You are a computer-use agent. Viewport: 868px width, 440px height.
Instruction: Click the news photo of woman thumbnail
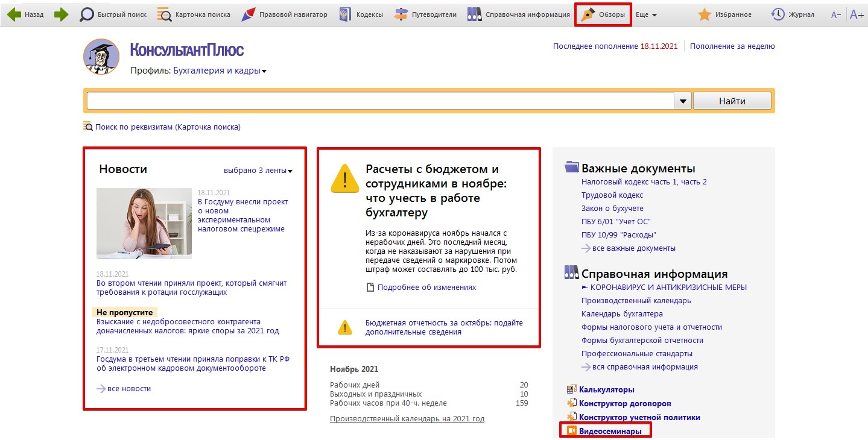(144, 223)
